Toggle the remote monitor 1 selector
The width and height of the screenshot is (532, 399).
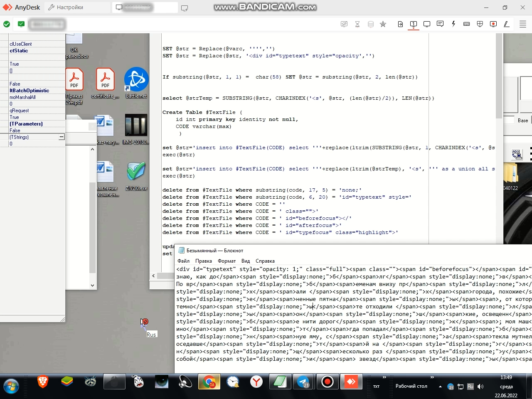pos(414,24)
